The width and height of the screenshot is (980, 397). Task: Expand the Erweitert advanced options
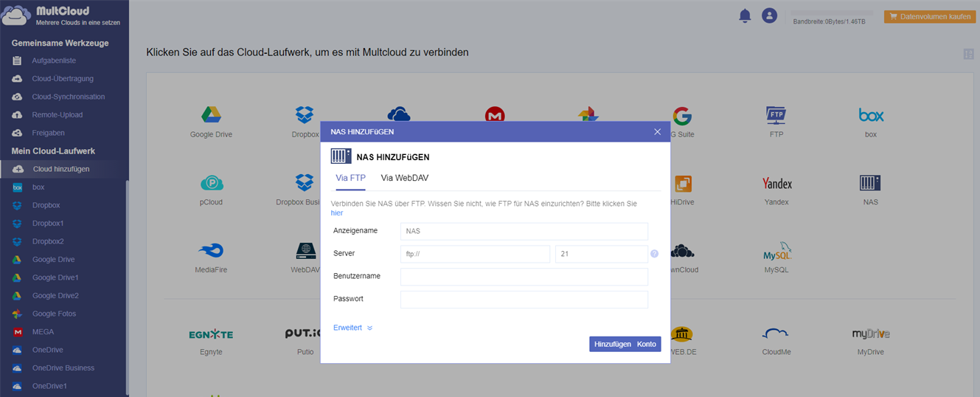[352, 328]
